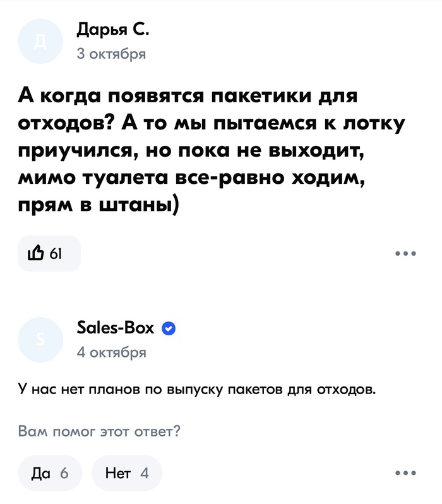
Task: Click the question date 3 октября
Action: click(111, 54)
